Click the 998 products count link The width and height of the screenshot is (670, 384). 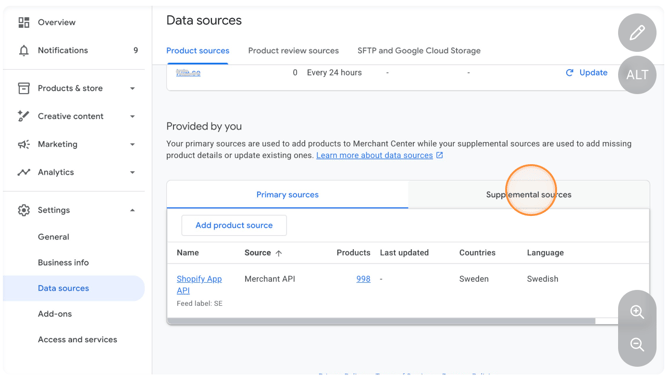tap(363, 279)
